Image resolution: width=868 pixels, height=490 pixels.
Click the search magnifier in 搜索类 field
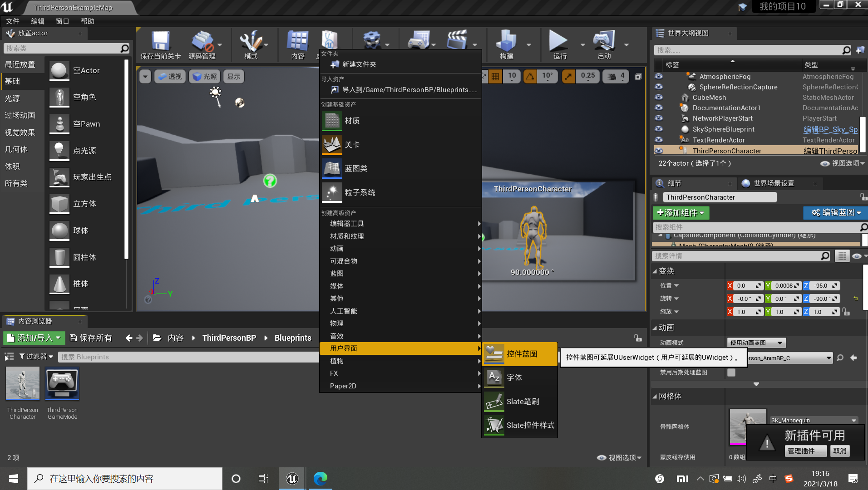pos(124,49)
